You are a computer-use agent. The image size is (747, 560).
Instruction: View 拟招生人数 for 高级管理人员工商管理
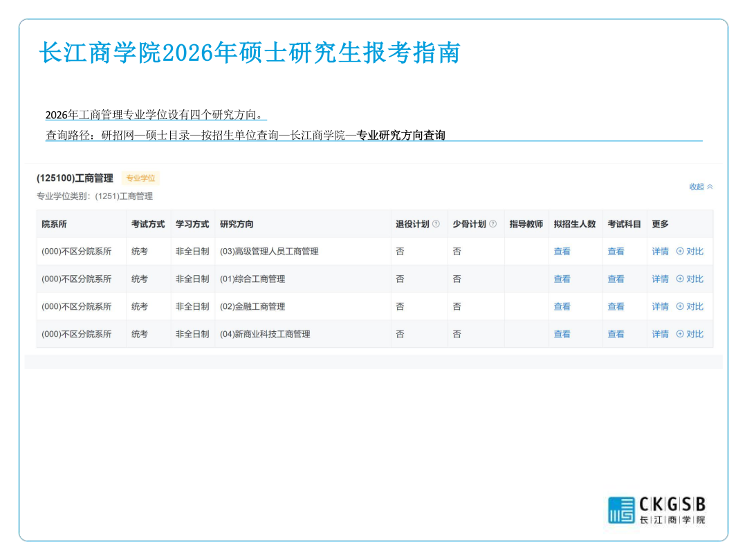(x=562, y=252)
